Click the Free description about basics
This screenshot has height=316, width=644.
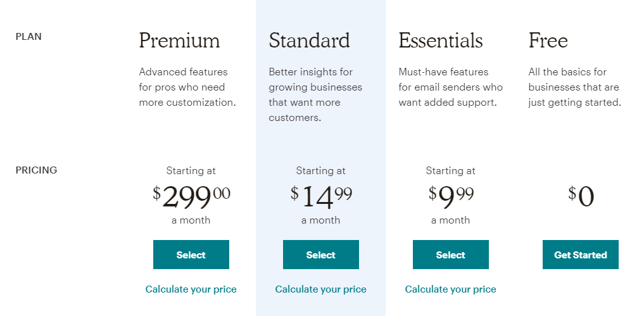tap(574, 87)
